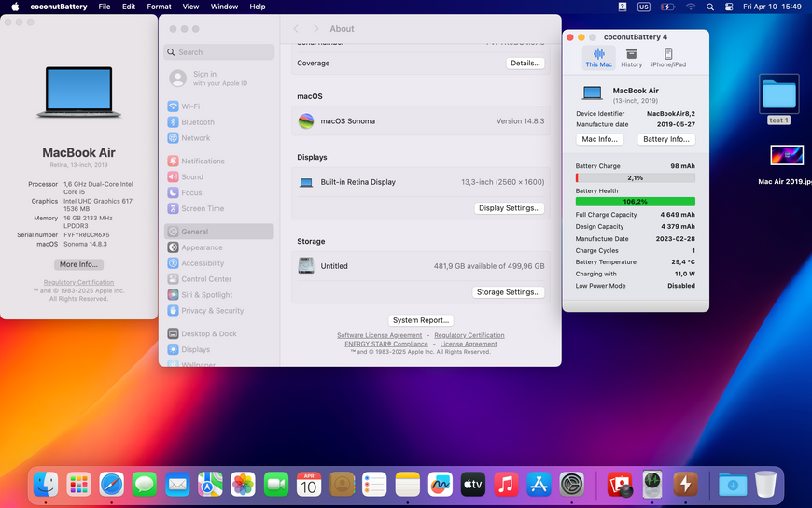
Task: Open Privacy & Security settings pane
Action: (219, 311)
